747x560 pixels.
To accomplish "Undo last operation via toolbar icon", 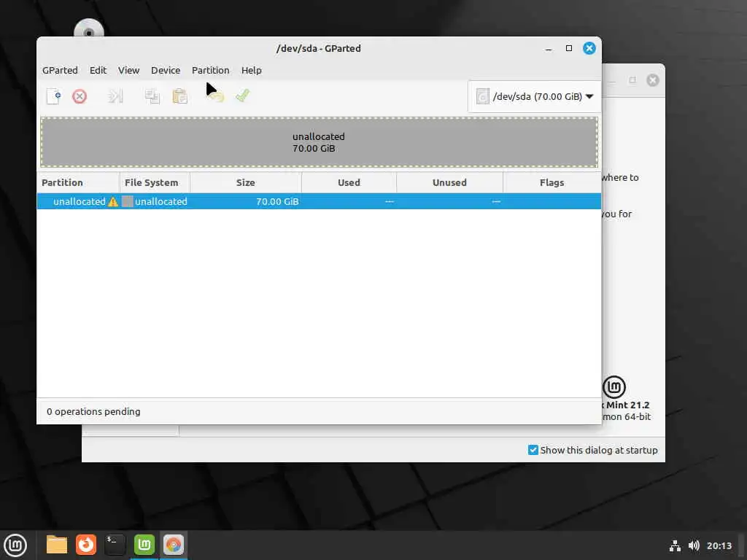I will (216, 97).
